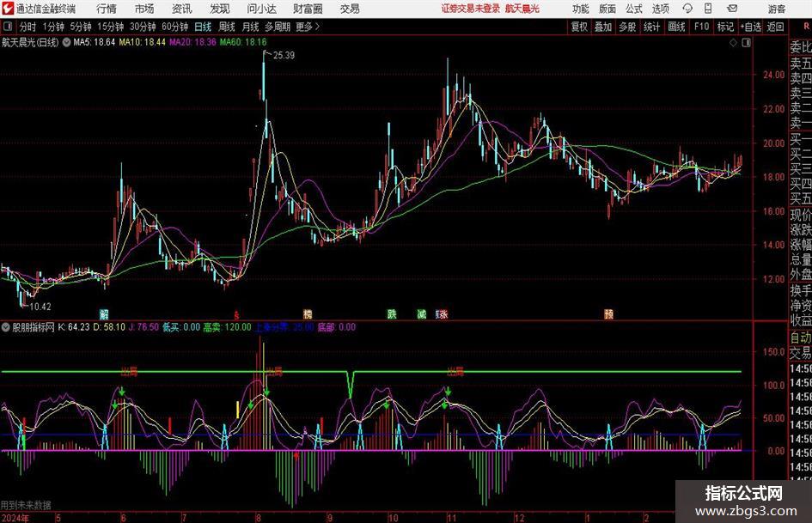
Task: Open the 市场 menu
Action: 144,9
